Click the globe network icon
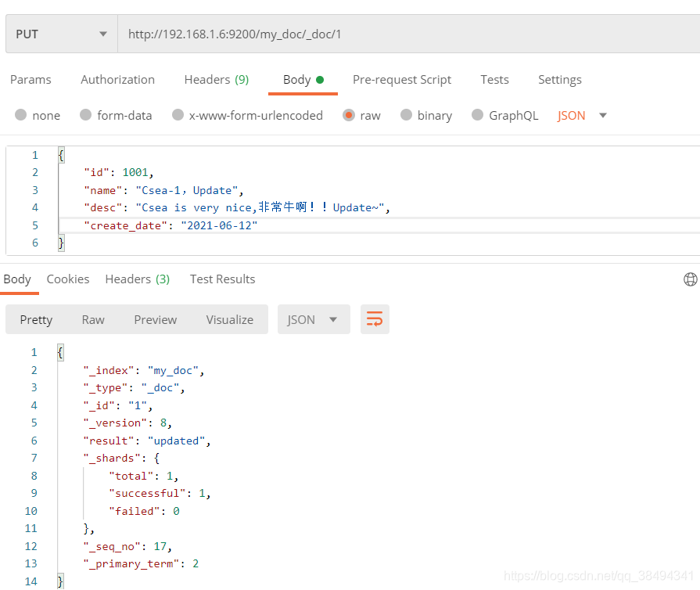The width and height of the screenshot is (700, 590). [690, 279]
